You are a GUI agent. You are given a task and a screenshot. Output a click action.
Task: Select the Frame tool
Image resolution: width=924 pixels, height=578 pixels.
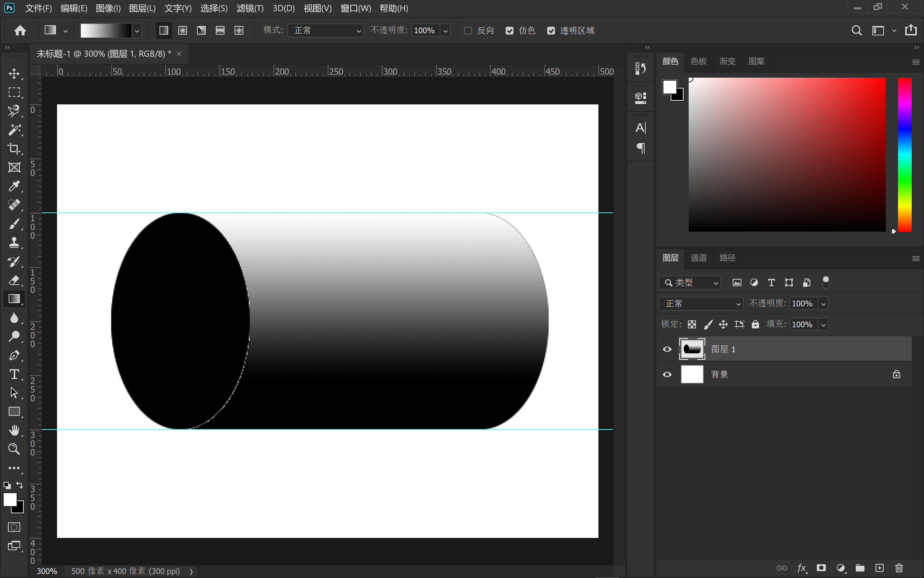click(x=14, y=167)
